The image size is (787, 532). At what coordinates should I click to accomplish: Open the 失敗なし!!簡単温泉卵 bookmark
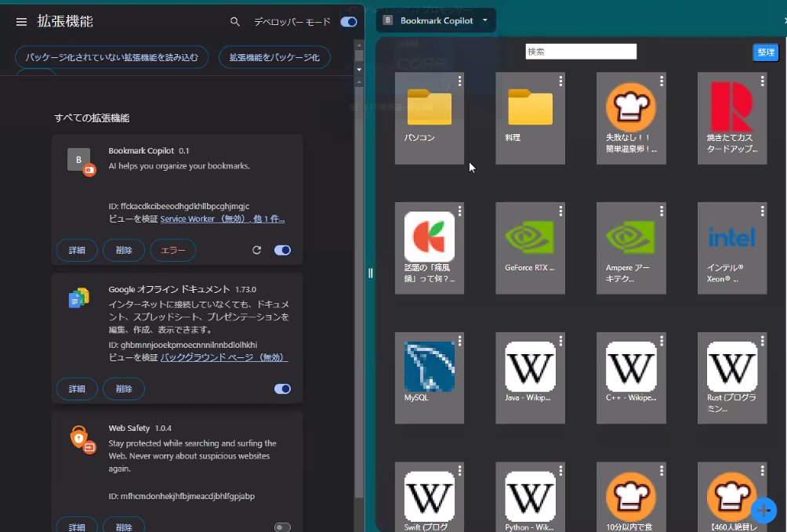[632, 118]
